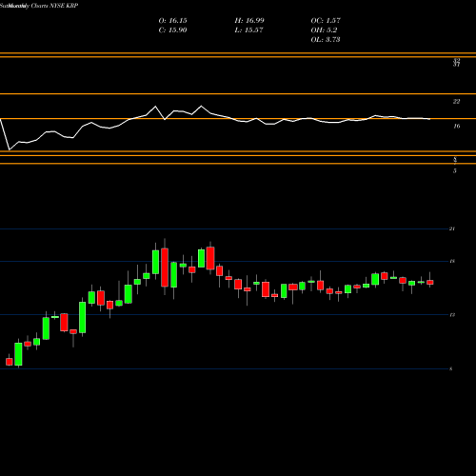Click the 'OL: 3.73' reading

[326, 40]
